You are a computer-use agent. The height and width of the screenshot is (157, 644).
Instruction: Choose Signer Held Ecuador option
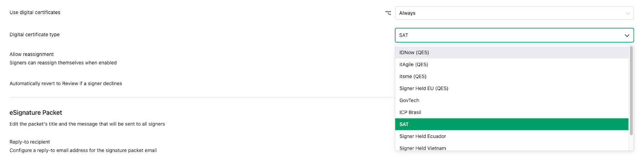tap(512, 136)
